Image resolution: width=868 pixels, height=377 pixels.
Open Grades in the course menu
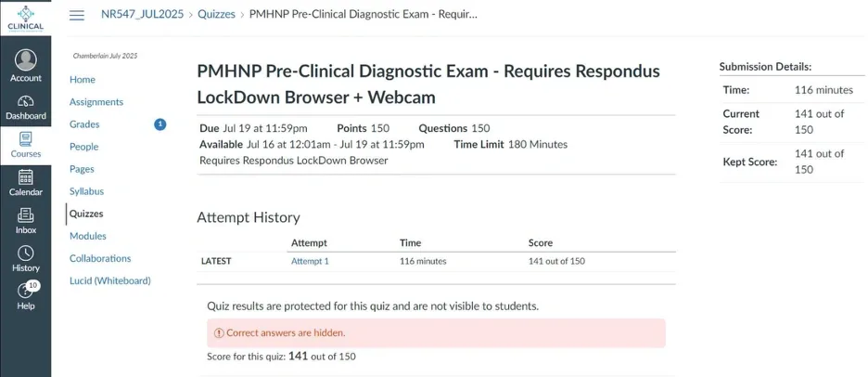tap(84, 124)
